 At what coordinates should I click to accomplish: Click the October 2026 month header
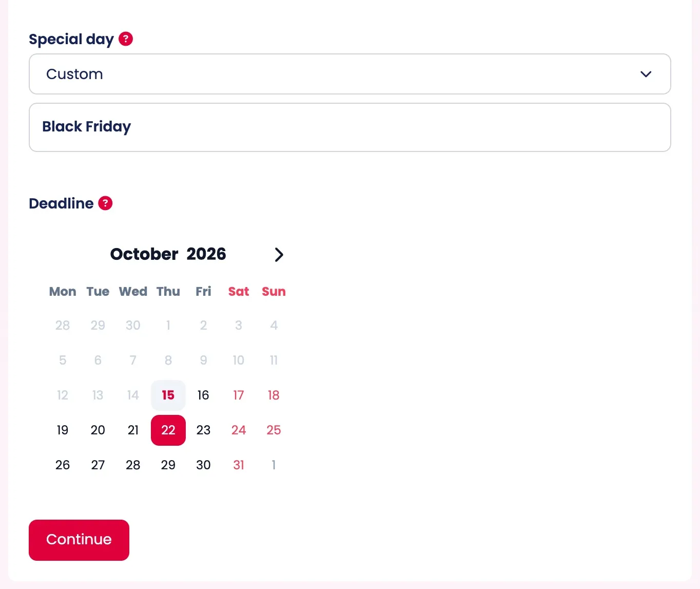coord(168,254)
